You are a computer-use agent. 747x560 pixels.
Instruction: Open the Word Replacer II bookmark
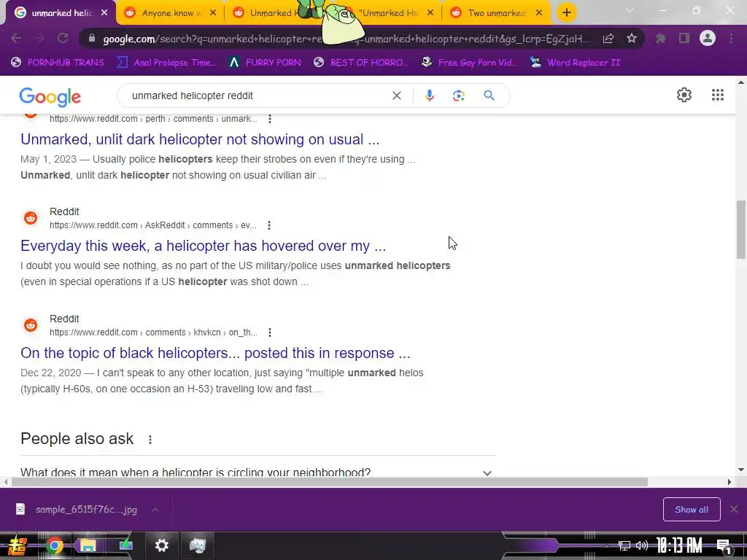575,63
